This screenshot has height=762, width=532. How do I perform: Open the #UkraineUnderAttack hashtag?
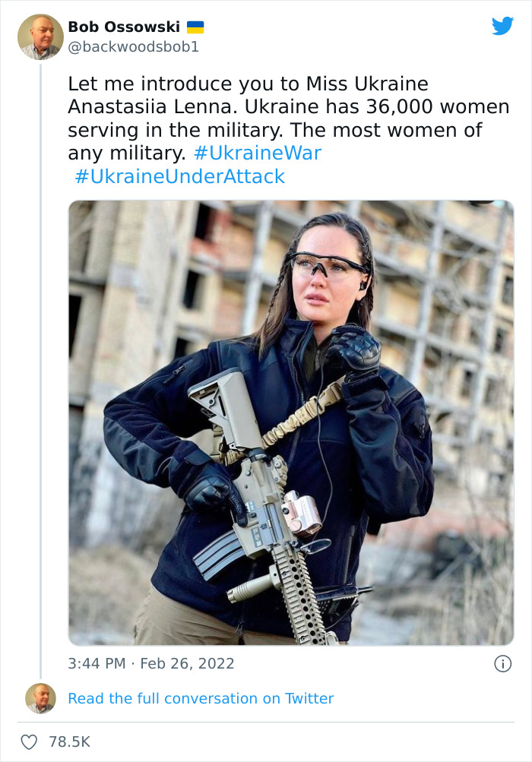tap(180, 176)
